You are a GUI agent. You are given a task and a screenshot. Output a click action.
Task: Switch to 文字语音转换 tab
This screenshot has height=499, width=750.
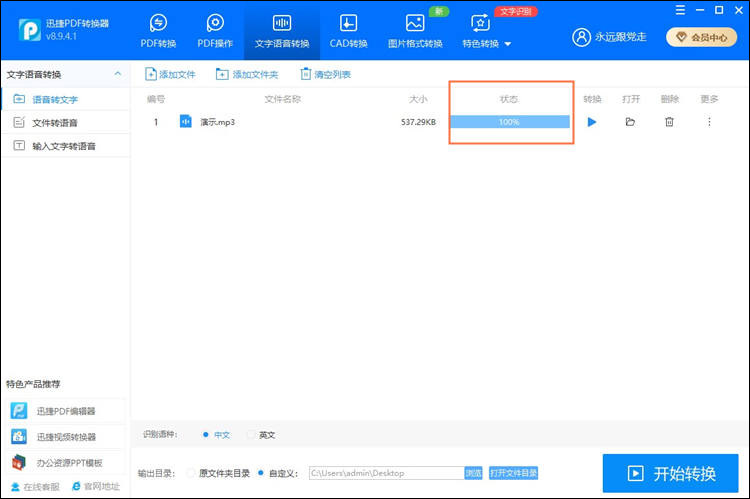click(x=282, y=32)
